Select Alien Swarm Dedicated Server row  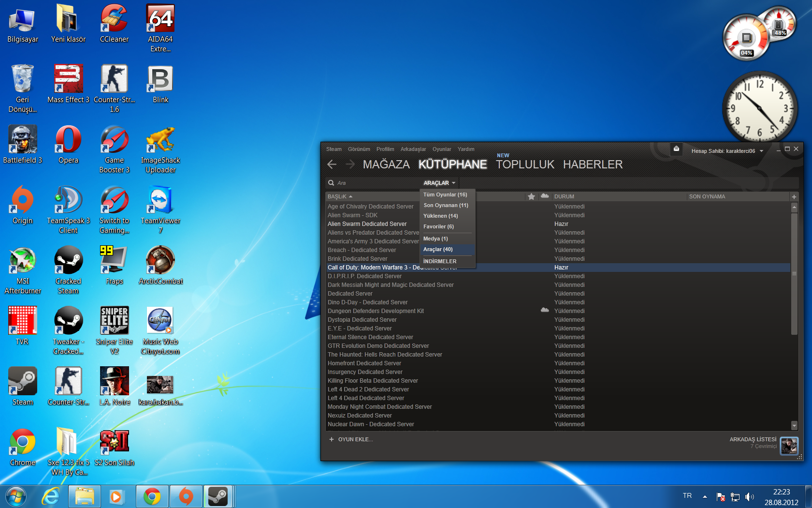coord(558,224)
